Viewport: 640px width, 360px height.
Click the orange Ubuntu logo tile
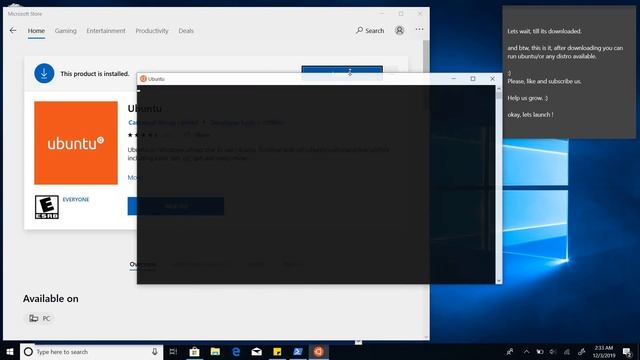76,143
